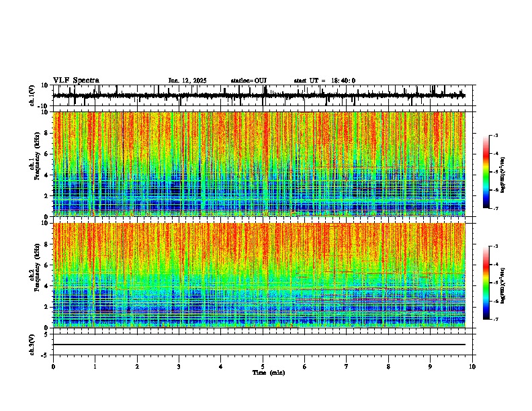
Task: Click the "VLF Spectra" plot title
Action: [x=76, y=81]
